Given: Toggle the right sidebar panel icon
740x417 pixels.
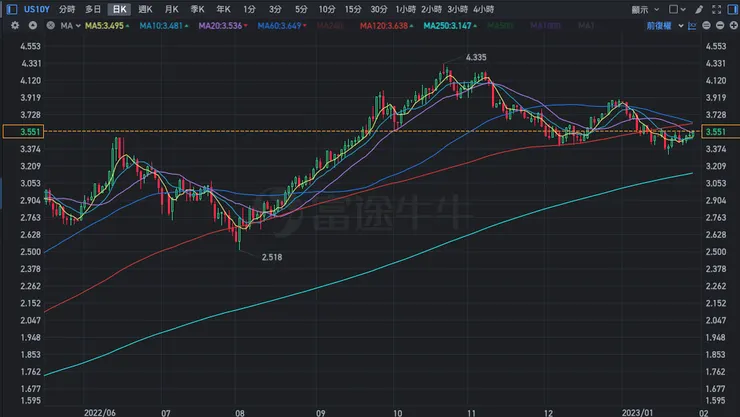Looking at the screenshot, I should coord(732,9).
